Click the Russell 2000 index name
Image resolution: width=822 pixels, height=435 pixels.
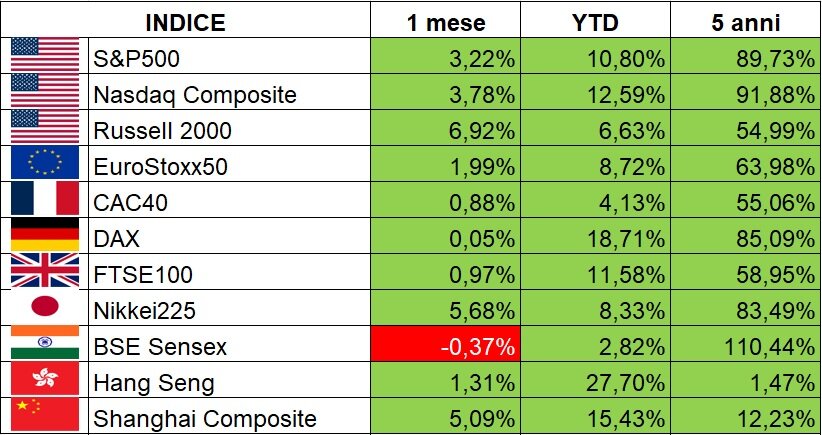tap(161, 130)
